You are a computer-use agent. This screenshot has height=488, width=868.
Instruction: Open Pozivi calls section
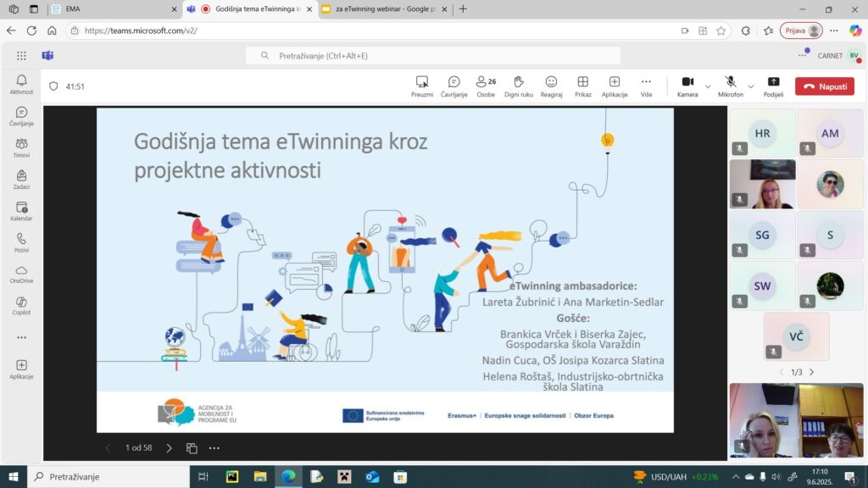point(21,242)
